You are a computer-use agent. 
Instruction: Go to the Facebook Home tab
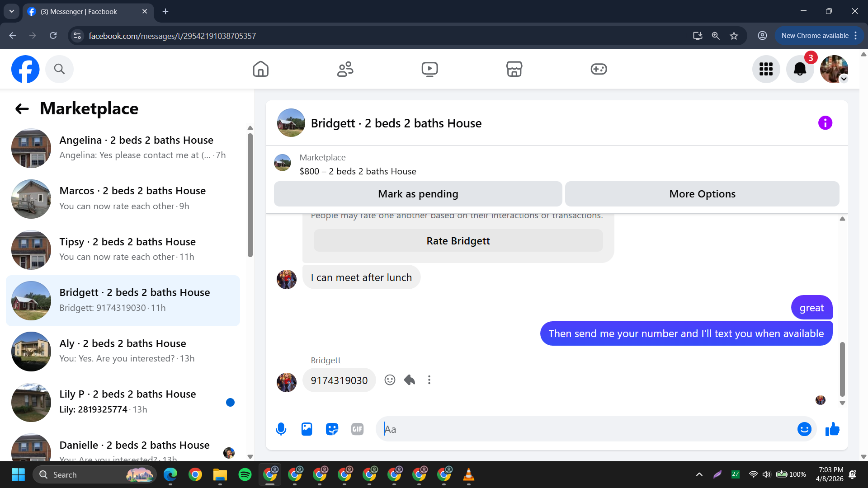tap(260, 69)
